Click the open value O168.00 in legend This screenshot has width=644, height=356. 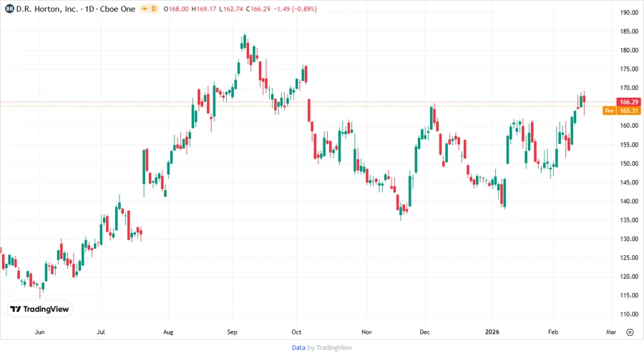click(x=176, y=9)
